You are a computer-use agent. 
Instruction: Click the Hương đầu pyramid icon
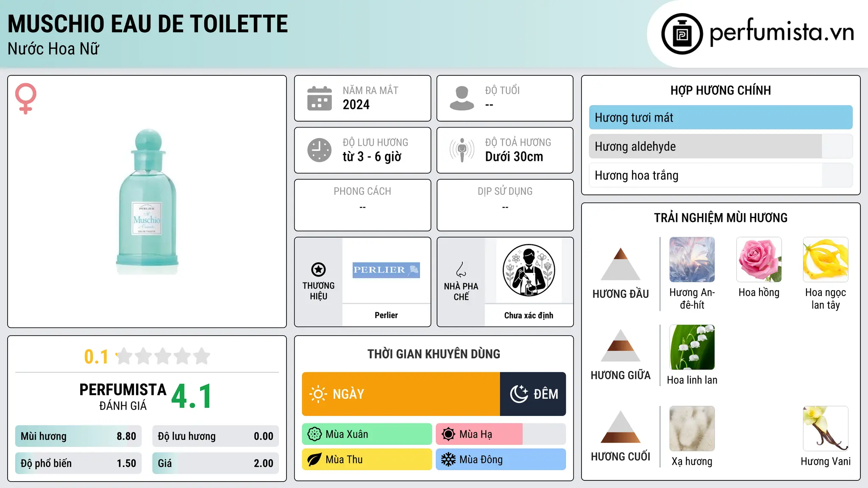620,264
